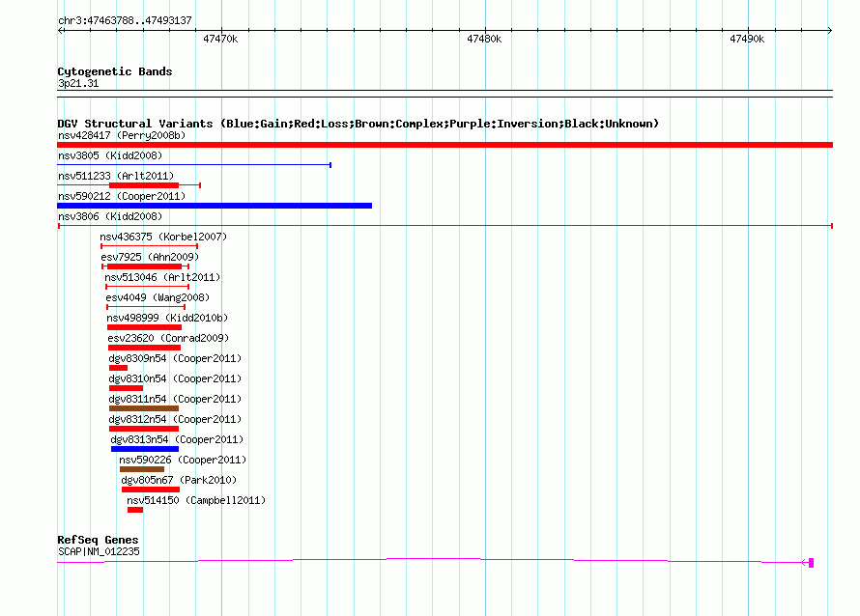This screenshot has height=616, width=860.
Task: Click the esv4049 (Wang2008) label
Action: [158, 297]
